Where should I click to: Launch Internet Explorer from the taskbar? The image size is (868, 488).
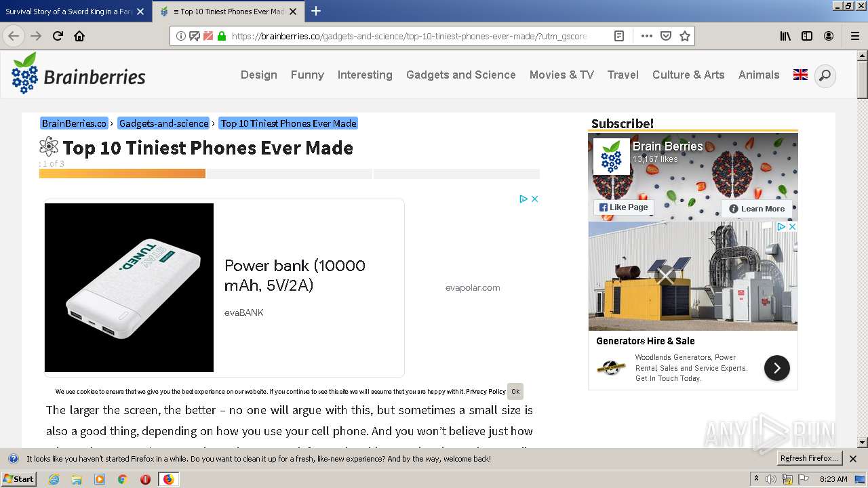[54, 479]
